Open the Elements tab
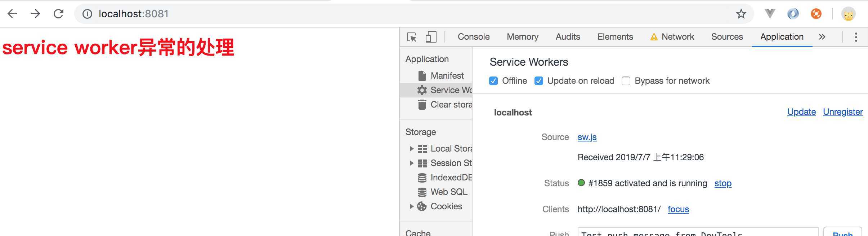Image resolution: width=868 pixels, height=236 pixels. (x=615, y=37)
